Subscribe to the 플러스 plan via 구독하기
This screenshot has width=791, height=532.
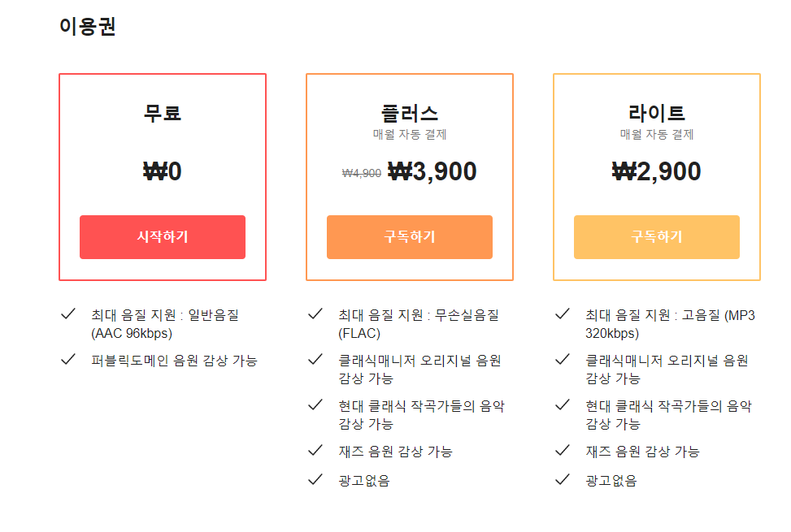(x=410, y=237)
